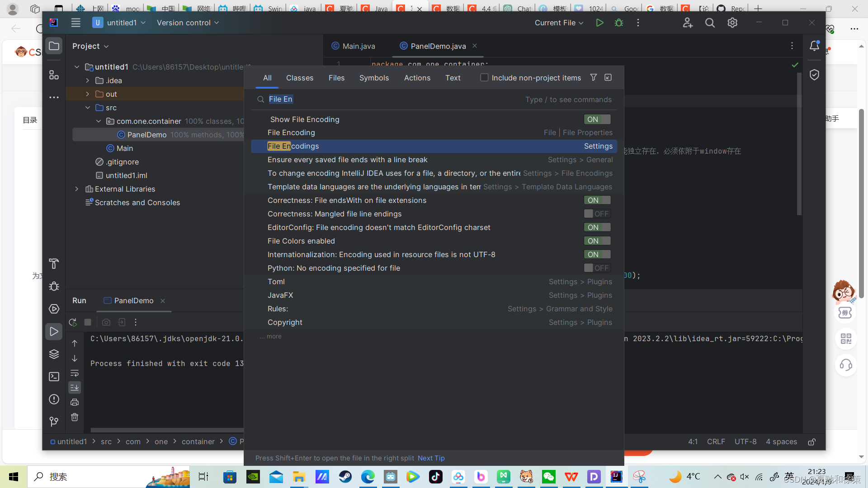Image resolution: width=868 pixels, height=488 pixels.
Task: Open WeChat from Windows taskbar
Action: click(549, 477)
